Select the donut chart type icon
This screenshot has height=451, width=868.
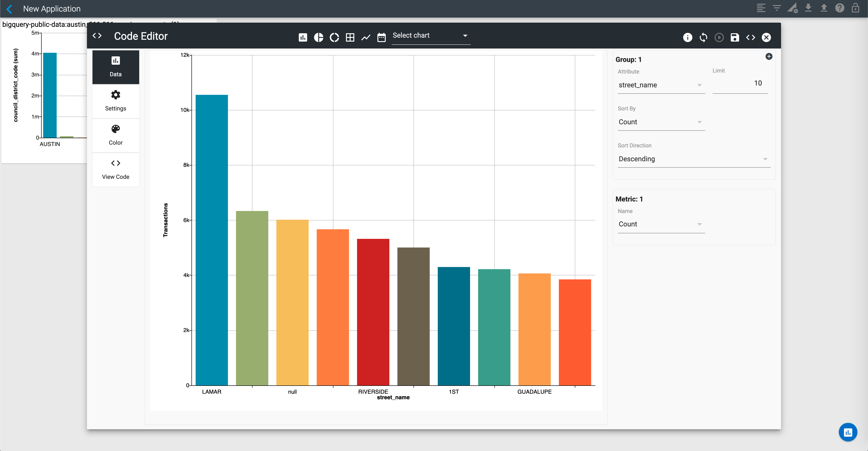click(334, 37)
